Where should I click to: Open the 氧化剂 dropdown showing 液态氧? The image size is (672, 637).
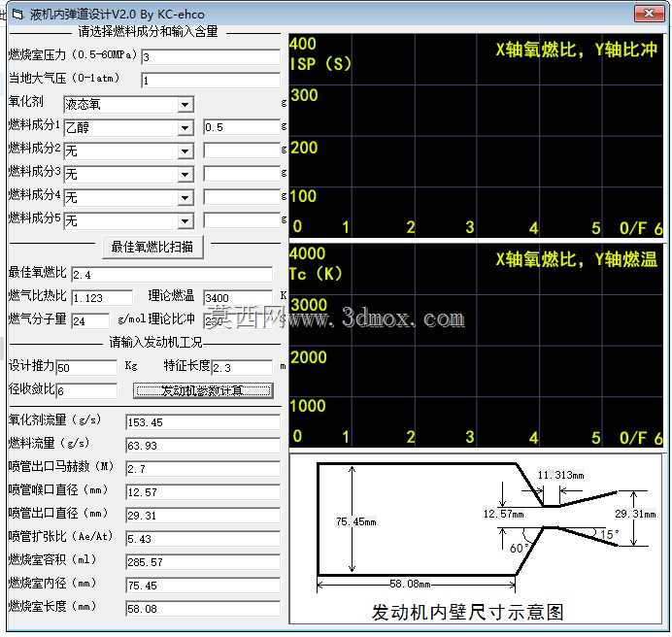point(185,104)
